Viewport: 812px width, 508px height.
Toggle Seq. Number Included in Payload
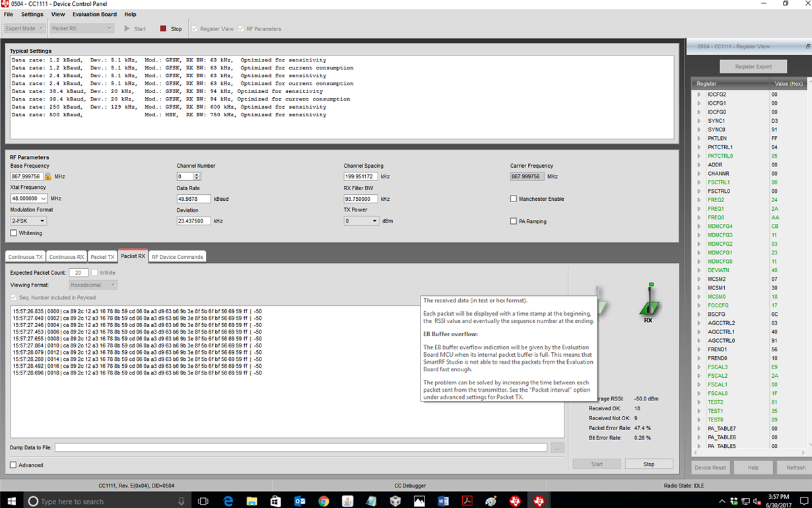pyautogui.click(x=14, y=297)
